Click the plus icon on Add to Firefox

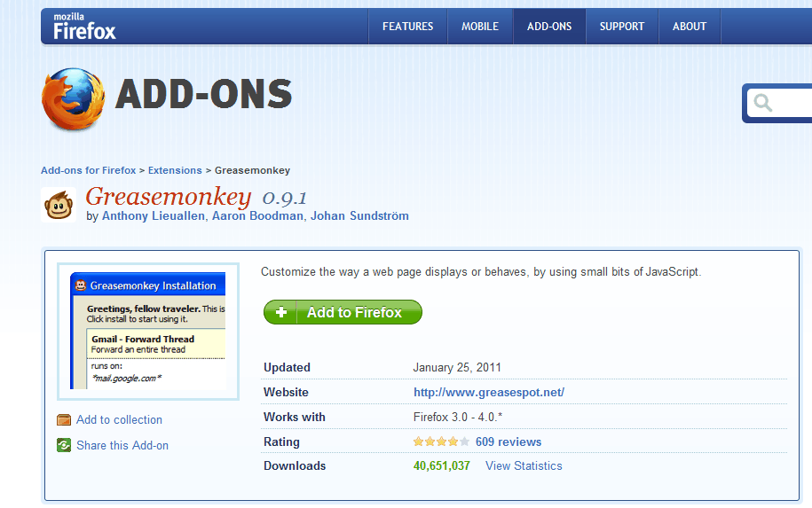[281, 312]
